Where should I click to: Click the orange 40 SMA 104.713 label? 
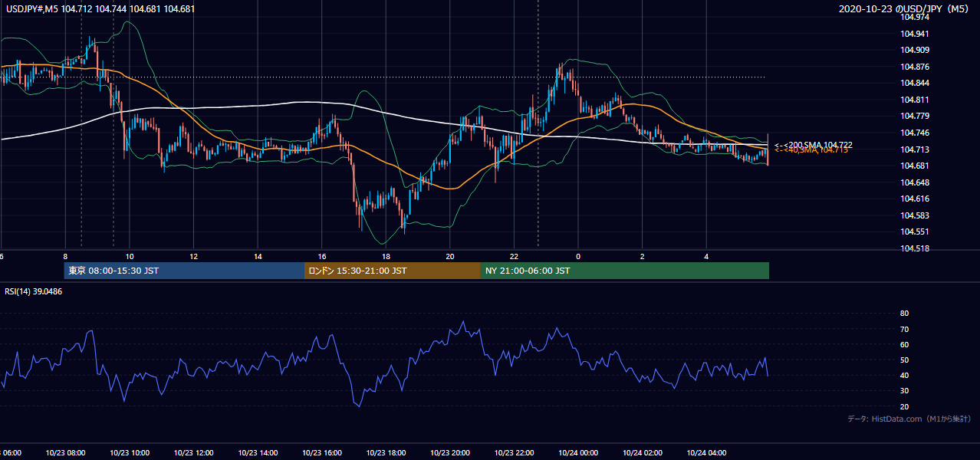pyautogui.click(x=811, y=150)
